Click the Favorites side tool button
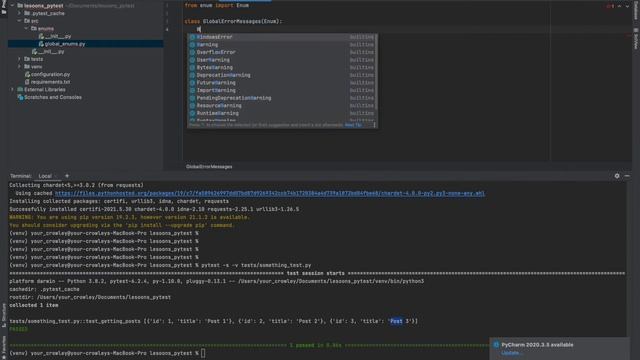The image size is (640, 360). click(x=4, y=347)
